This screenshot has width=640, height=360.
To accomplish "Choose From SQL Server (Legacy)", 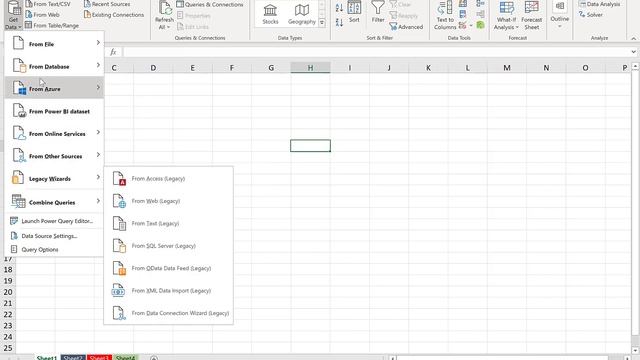I will click(169, 246).
